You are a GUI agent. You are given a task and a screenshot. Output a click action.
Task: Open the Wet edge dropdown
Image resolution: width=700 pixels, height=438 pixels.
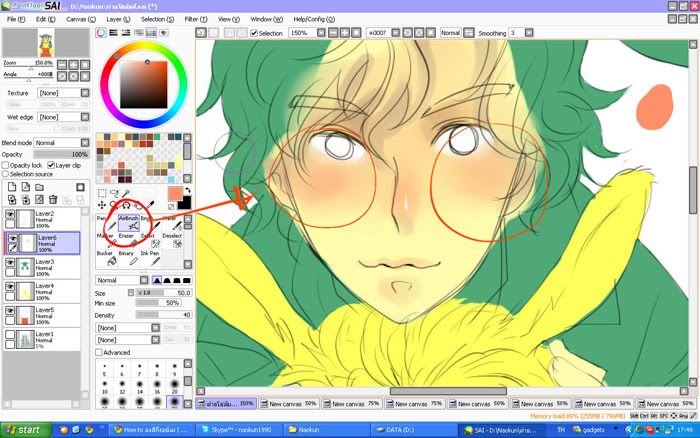[x=62, y=118]
